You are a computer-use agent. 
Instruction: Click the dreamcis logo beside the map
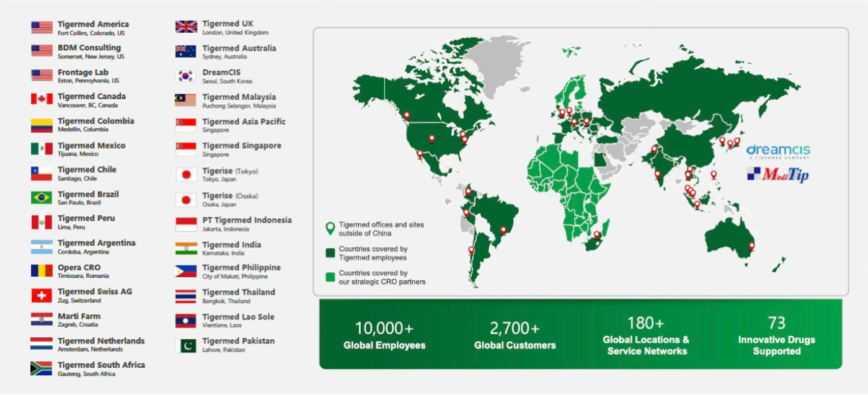[778, 152]
